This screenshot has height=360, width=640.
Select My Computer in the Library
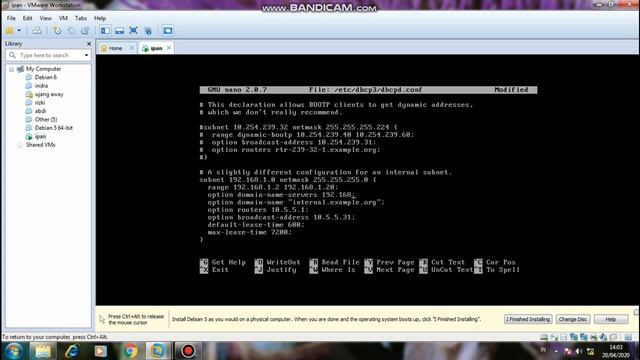(x=43, y=69)
